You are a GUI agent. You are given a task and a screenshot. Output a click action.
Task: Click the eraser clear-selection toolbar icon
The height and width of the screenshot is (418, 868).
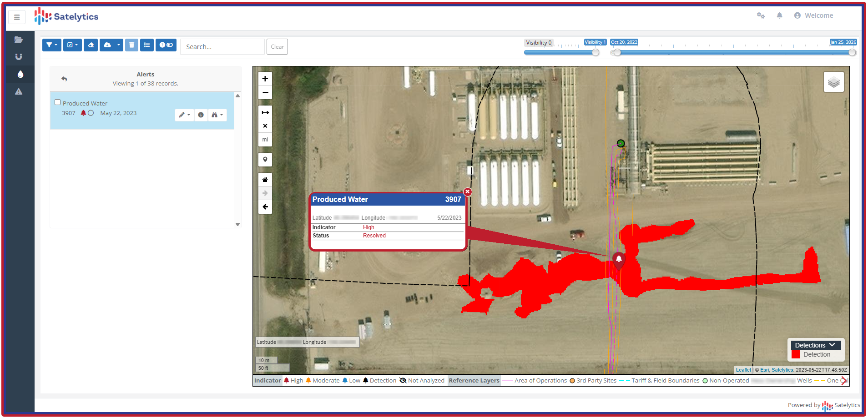[x=91, y=45]
